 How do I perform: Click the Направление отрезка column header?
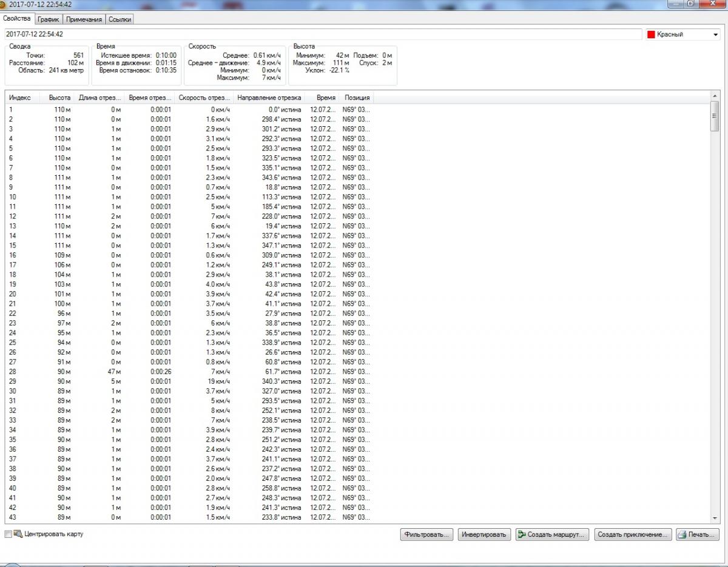click(x=269, y=98)
